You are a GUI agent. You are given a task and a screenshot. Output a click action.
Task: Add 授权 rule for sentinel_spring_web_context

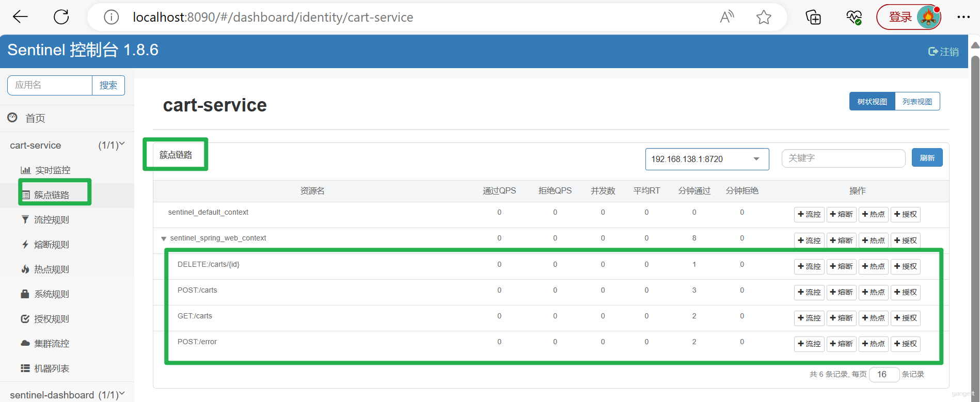coord(905,240)
